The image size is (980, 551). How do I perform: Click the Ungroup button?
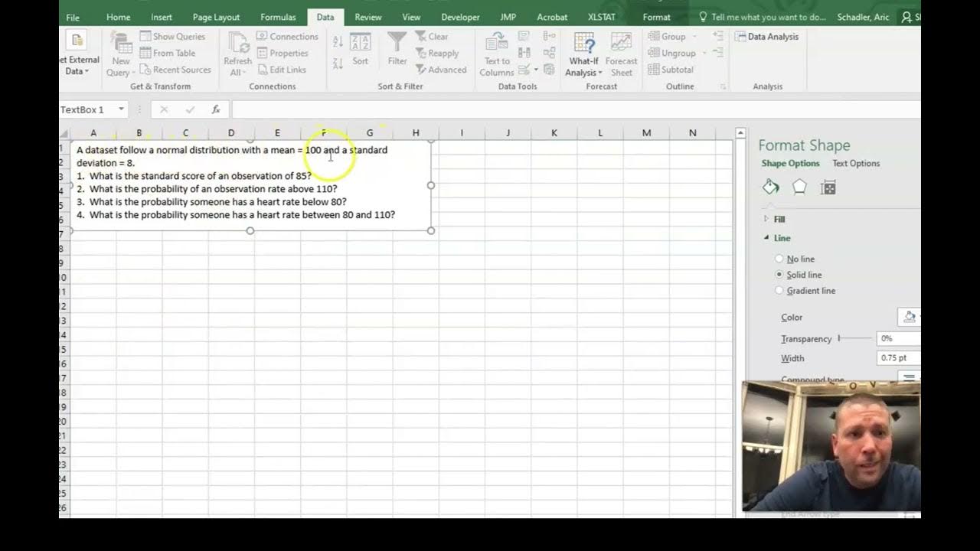pyautogui.click(x=671, y=53)
